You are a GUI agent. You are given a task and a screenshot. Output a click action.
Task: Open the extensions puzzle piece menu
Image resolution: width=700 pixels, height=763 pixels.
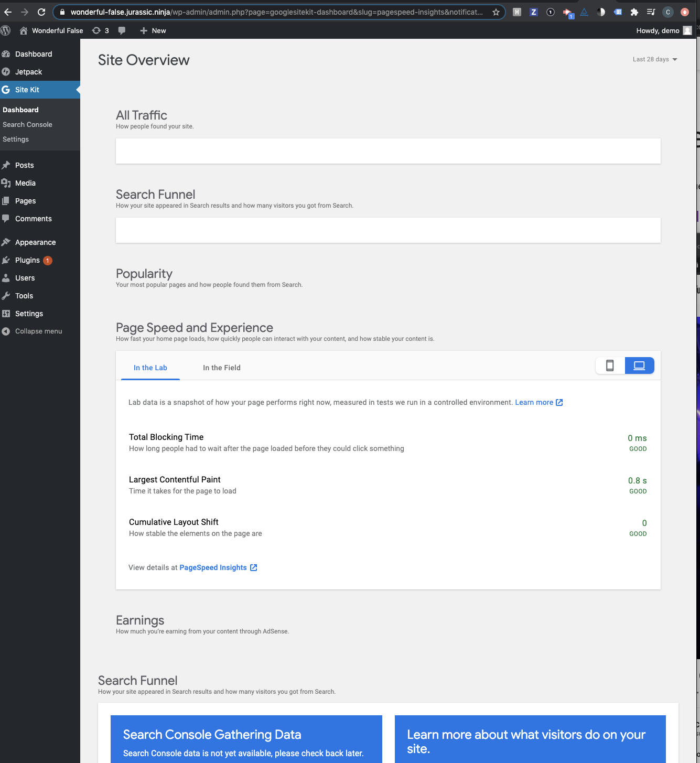click(634, 12)
